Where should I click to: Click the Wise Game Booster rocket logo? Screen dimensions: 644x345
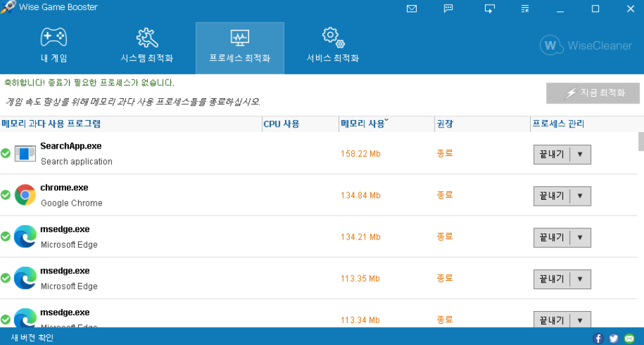8,7
